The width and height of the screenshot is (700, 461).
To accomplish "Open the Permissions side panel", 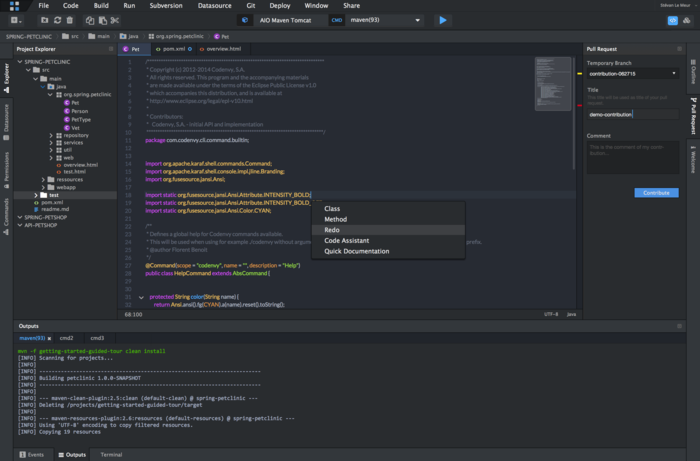I will click(6, 168).
